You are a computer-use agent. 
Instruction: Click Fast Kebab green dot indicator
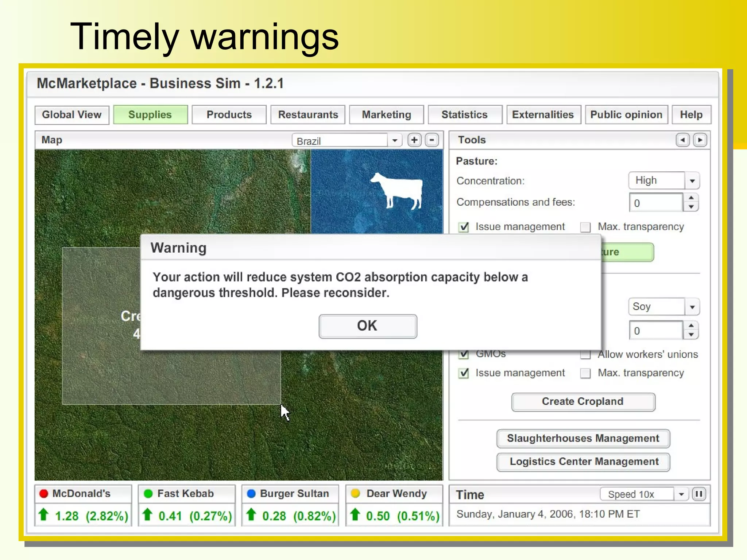(148, 494)
